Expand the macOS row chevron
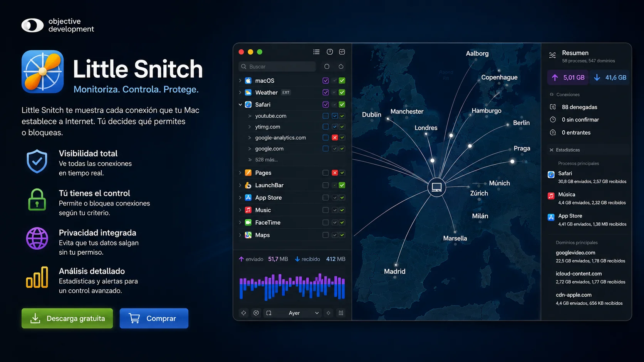 point(240,80)
